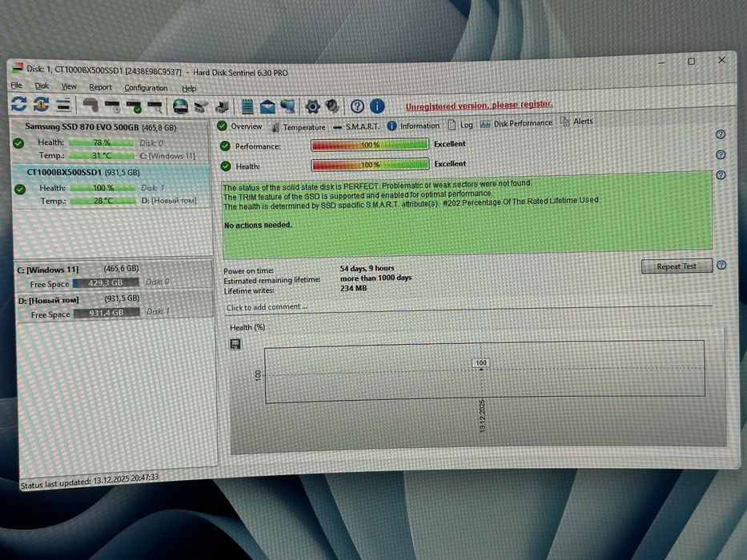Click the disk with magnifier toolbar icon
The height and width of the screenshot is (560, 747).
(x=155, y=106)
